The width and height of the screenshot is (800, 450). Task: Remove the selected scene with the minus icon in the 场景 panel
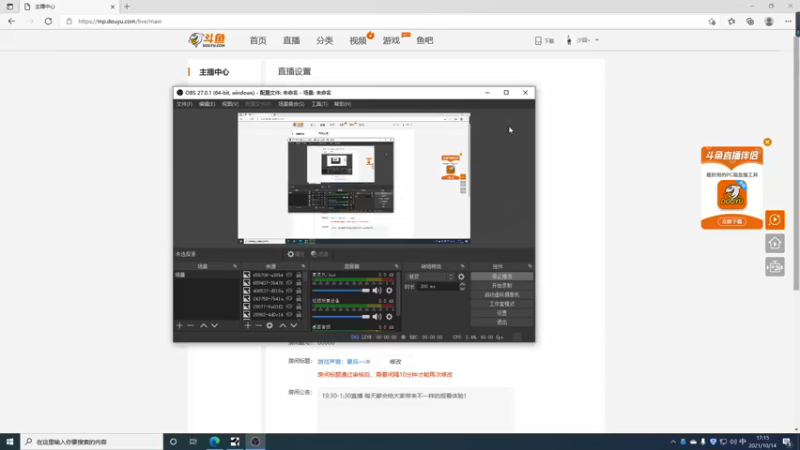190,326
